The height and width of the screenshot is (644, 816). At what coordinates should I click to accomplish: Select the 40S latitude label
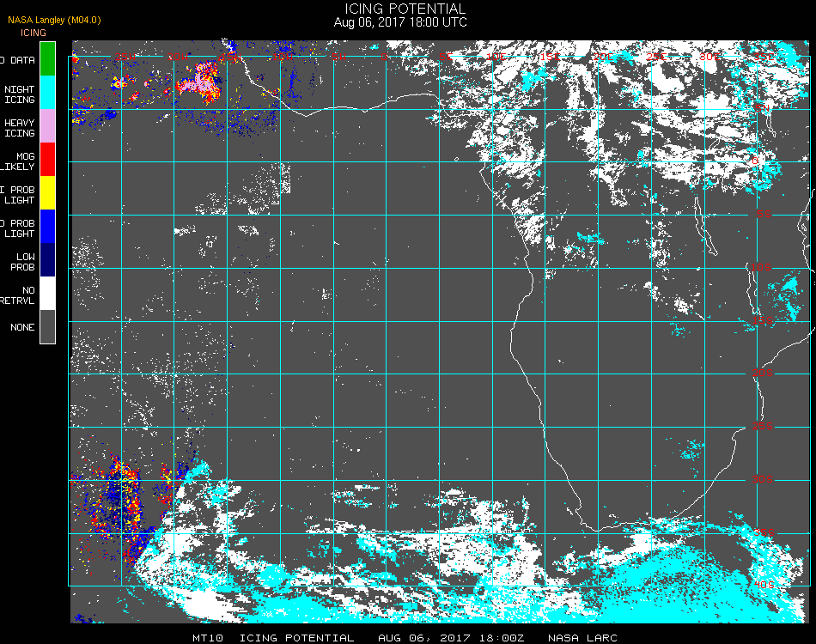click(x=764, y=585)
